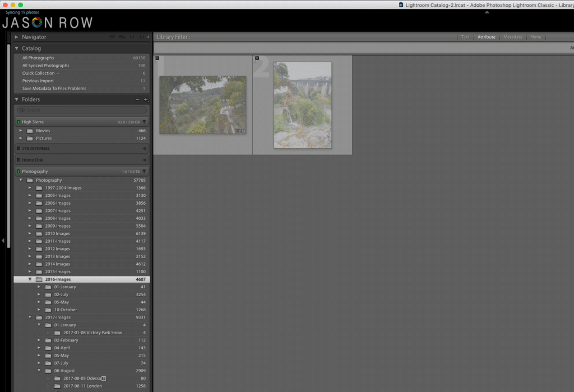Set Navigator zoom to 1:1
The height and width of the screenshot is (392, 574).
tap(132, 37)
